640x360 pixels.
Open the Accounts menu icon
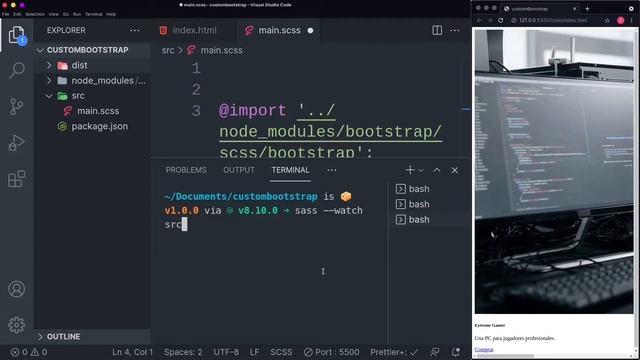pyautogui.click(x=17, y=289)
